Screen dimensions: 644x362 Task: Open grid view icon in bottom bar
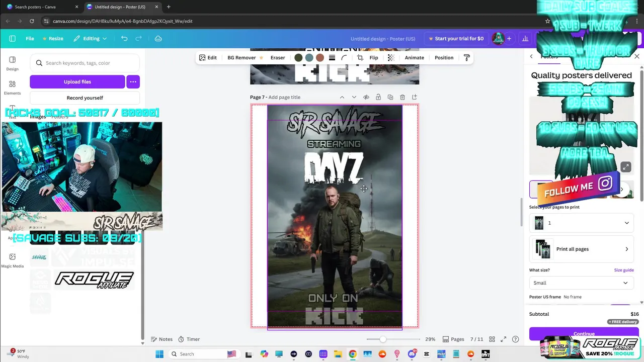coord(492,339)
